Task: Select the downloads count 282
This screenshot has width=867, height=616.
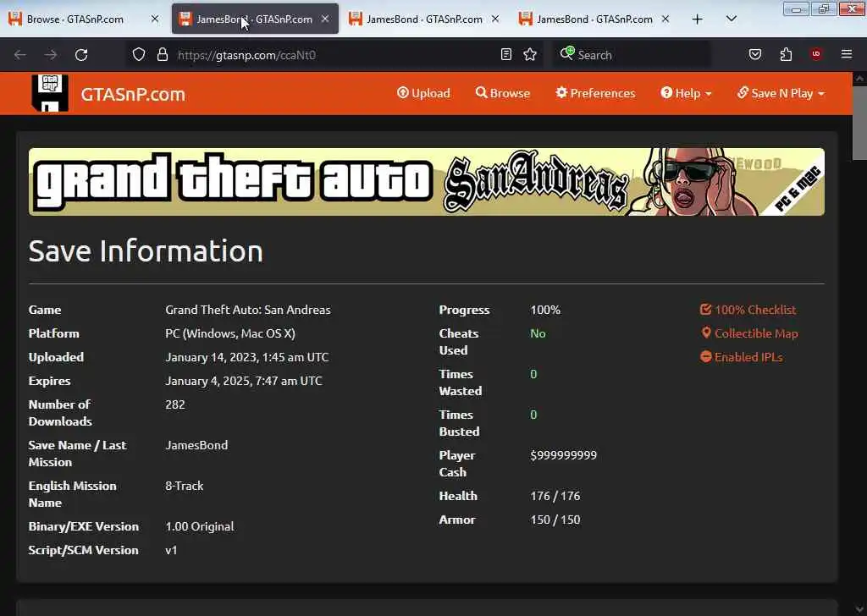Action: (x=174, y=404)
